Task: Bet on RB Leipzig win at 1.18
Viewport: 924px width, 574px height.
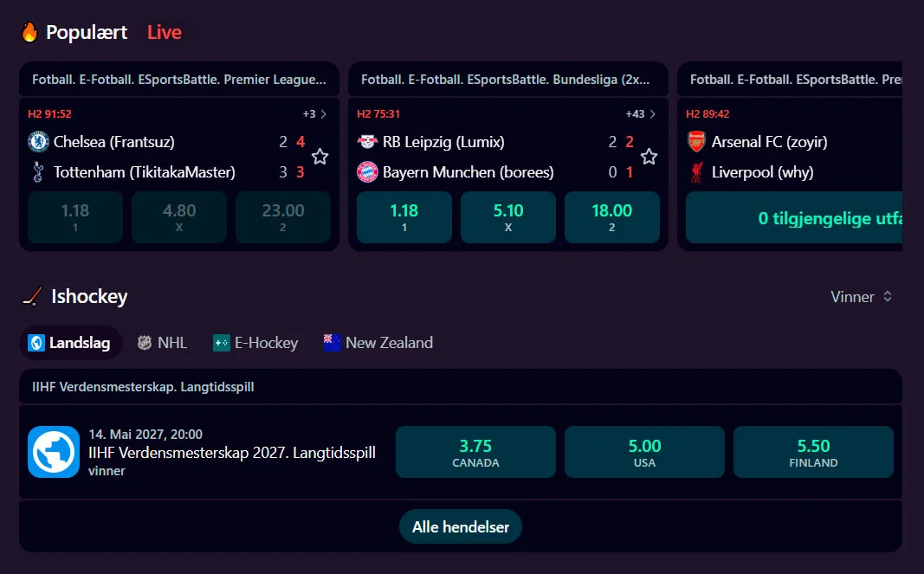Action: click(404, 217)
